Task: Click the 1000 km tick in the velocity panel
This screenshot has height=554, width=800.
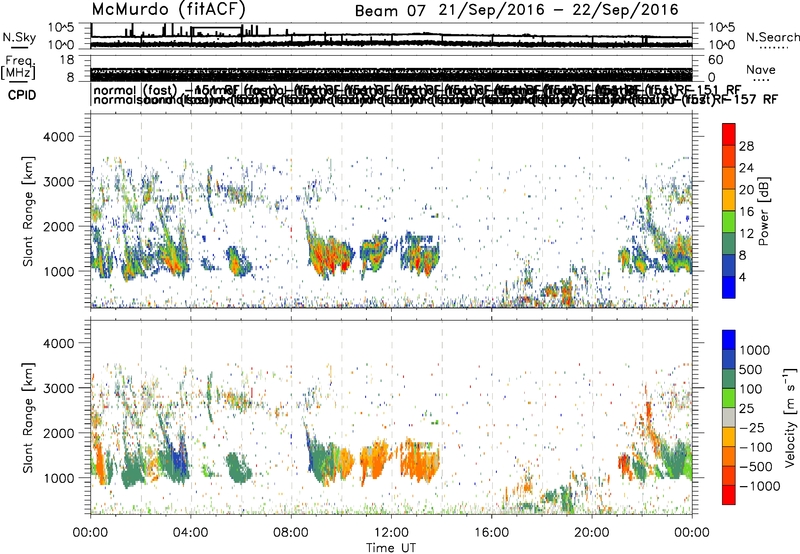Action: (58, 478)
